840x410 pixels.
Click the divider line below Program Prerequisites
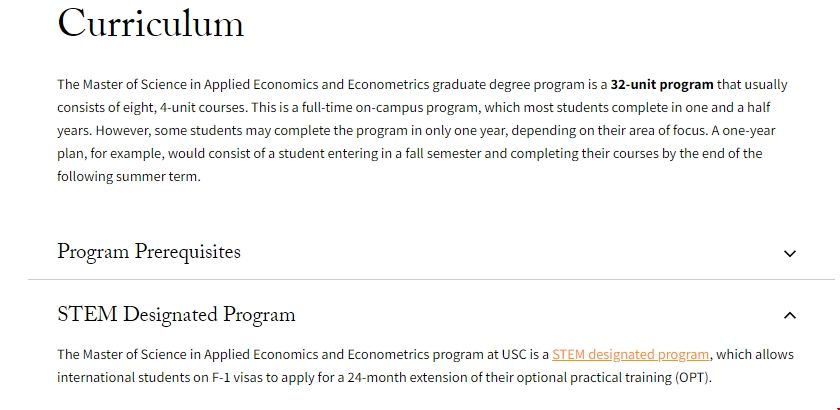click(431, 280)
